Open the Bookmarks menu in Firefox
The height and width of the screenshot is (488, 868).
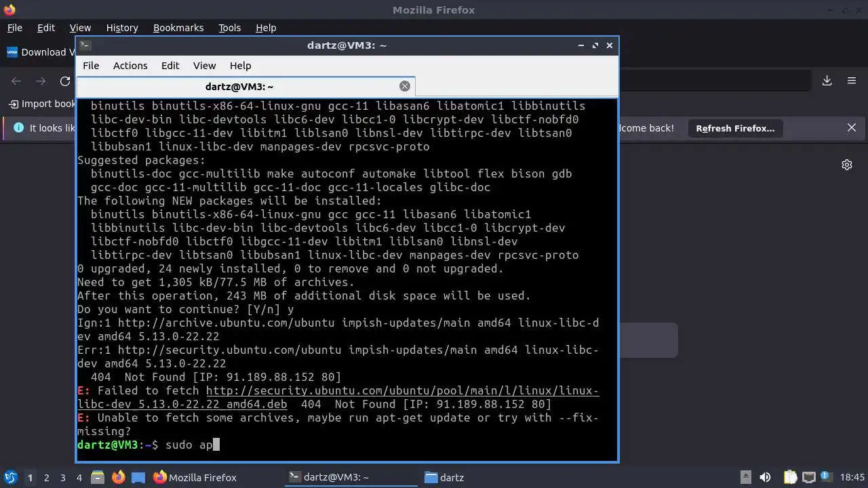click(x=178, y=28)
